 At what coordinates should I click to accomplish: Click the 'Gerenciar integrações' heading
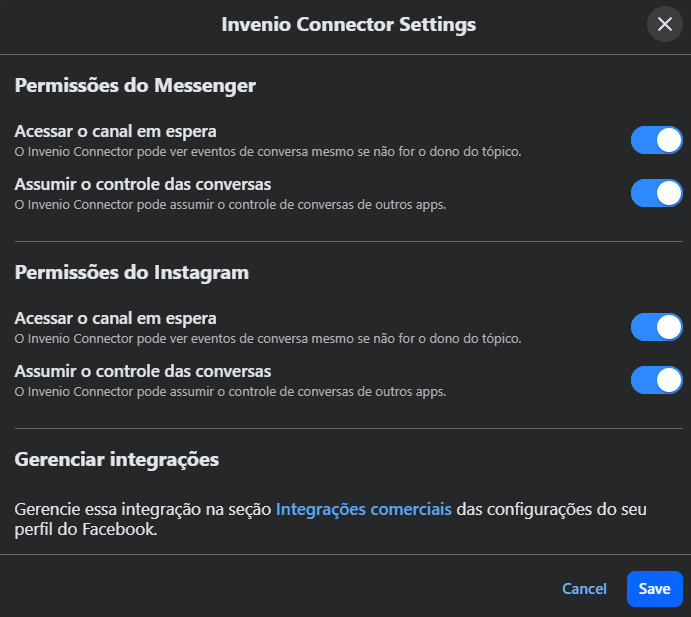pos(117,460)
